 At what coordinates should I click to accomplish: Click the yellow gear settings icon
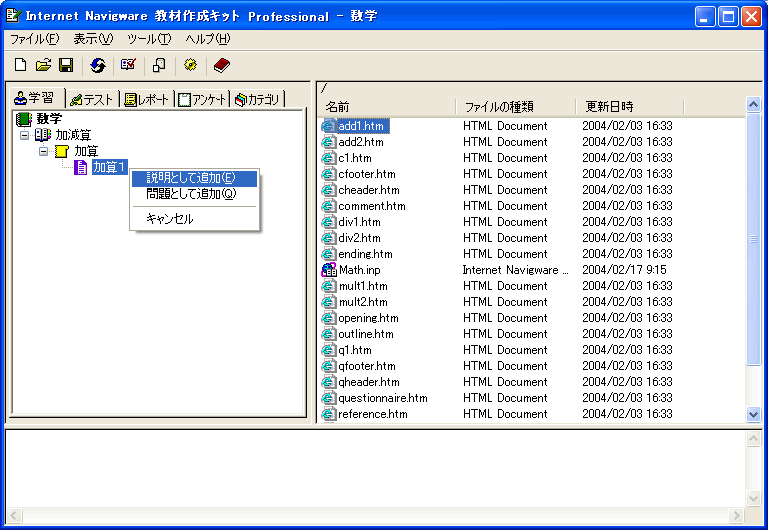click(x=190, y=65)
